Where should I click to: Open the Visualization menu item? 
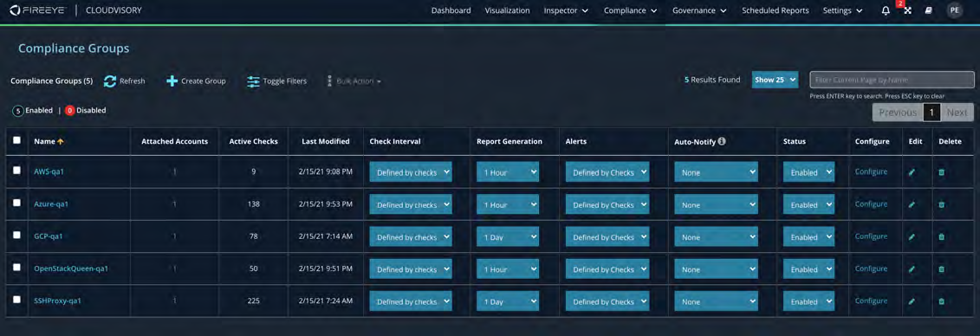coord(507,10)
